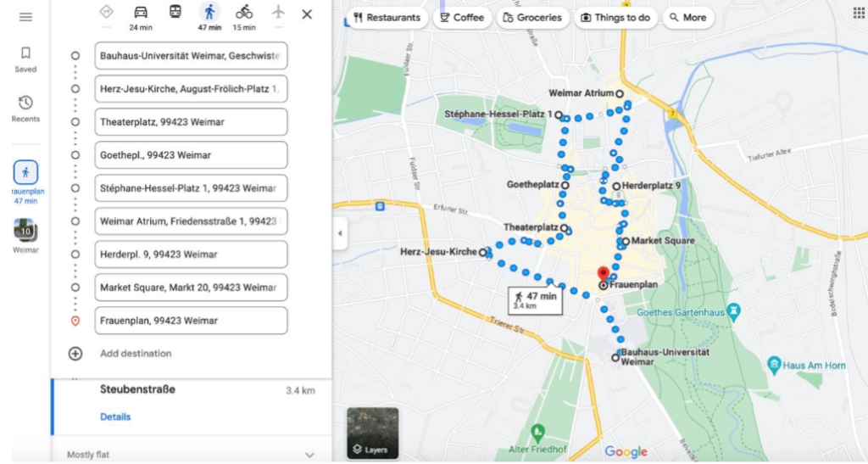Open Alter Friedhof park marker on map
Screen dimensions: 868x464
click(x=537, y=432)
